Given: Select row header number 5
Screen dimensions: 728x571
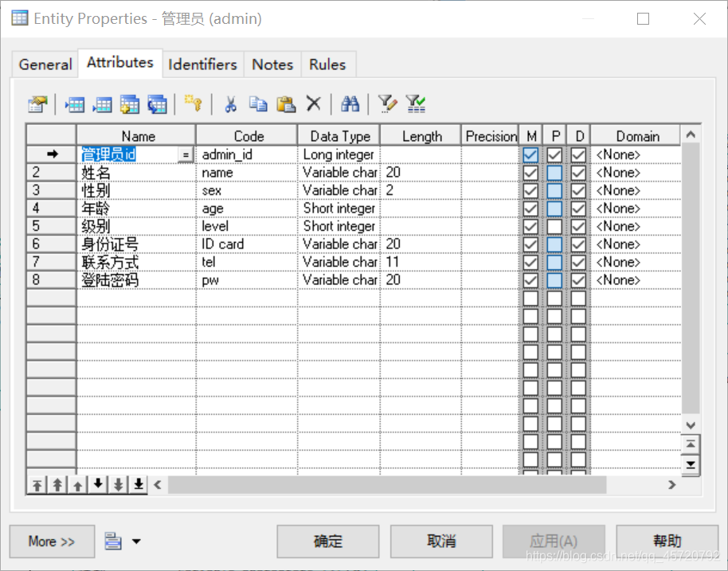Looking at the screenshot, I should tap(51, 226).
